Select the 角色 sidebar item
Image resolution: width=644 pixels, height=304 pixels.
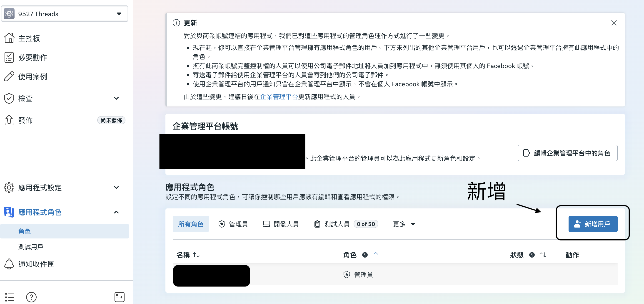[65, 231]
